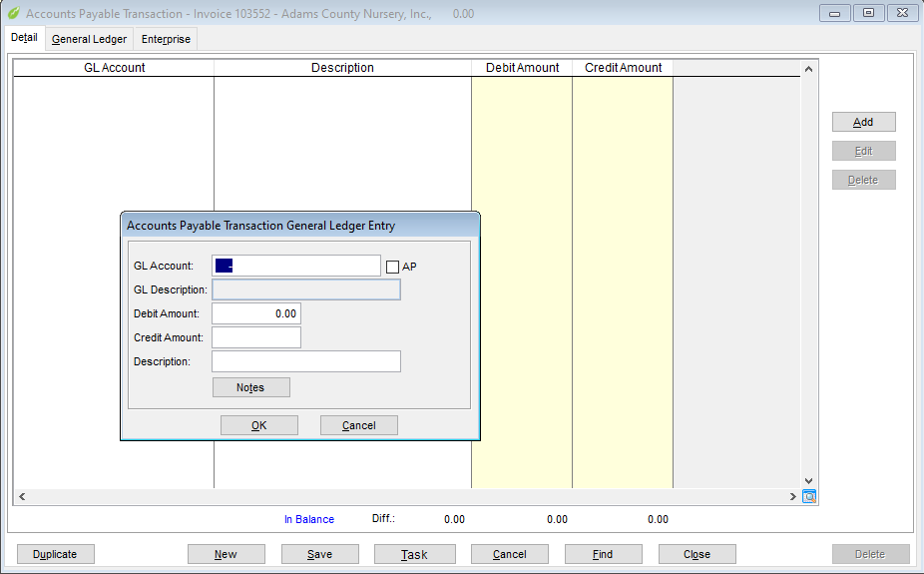Click the Duplicate button
Viewport: 924px width, 574px height.
coord(55,554)
